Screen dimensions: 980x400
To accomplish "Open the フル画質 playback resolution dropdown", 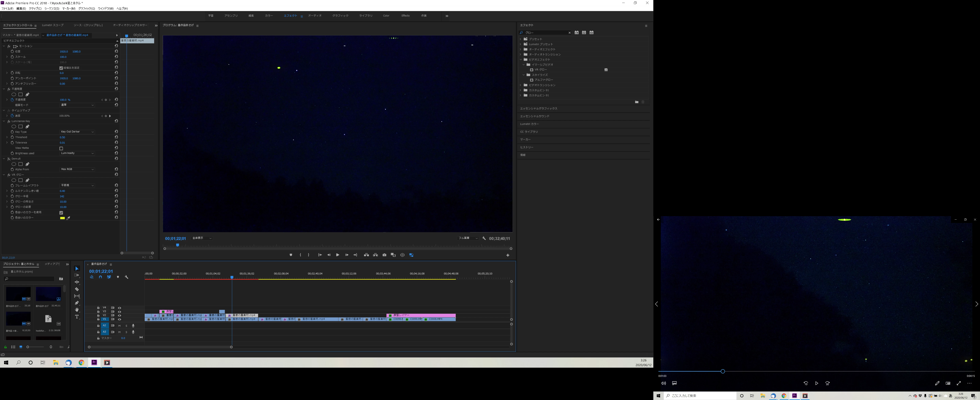I will coord(468,238).
